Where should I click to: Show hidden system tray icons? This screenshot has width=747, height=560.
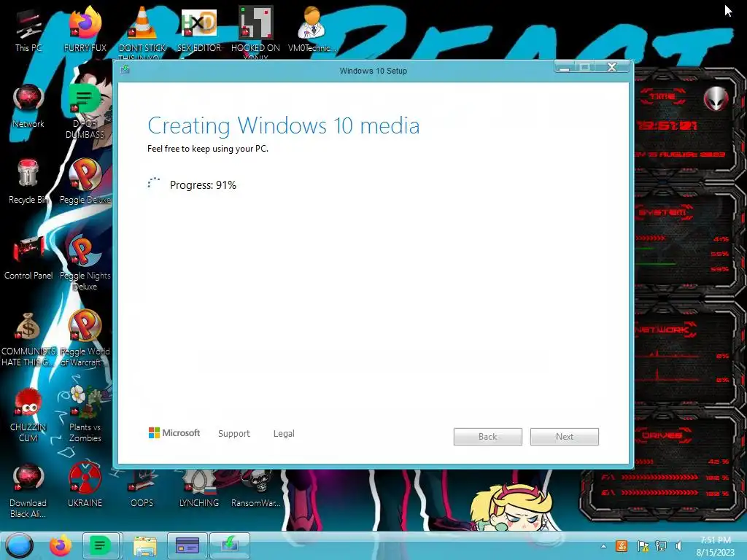pyautogui.click(x=603, y=546)
